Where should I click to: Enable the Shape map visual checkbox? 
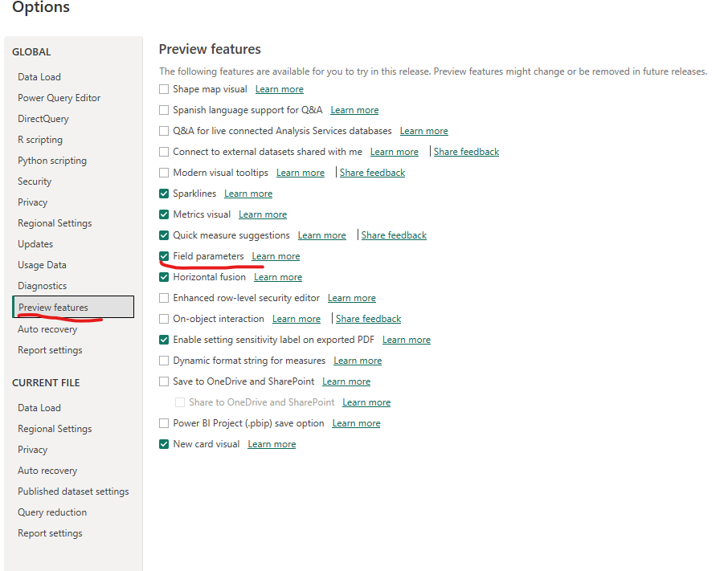[x=163, y=89]
